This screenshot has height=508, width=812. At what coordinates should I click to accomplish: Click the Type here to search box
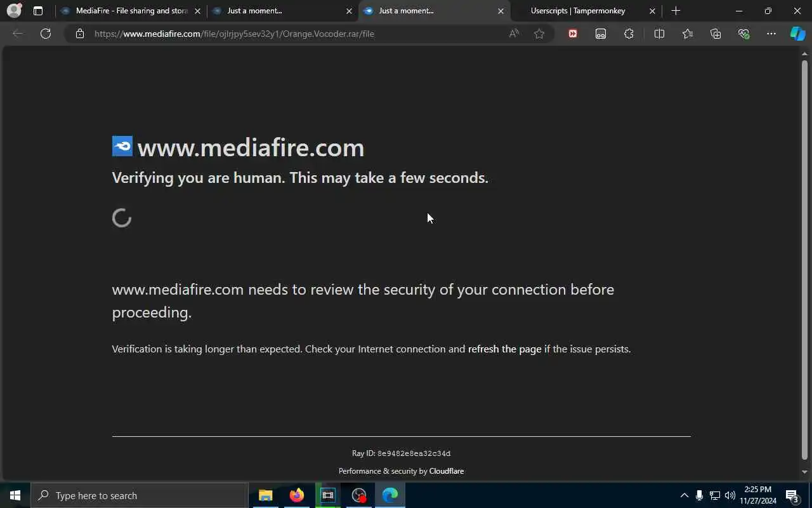(140, 495)
